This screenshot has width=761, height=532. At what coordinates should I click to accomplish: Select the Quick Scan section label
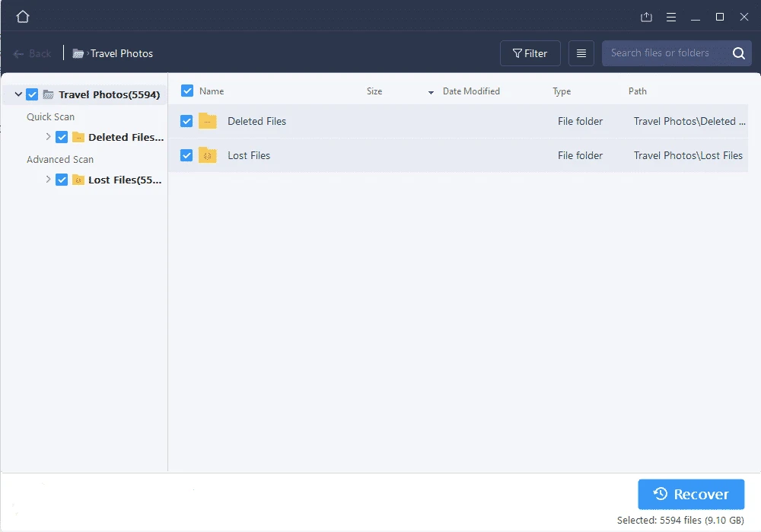50,116
